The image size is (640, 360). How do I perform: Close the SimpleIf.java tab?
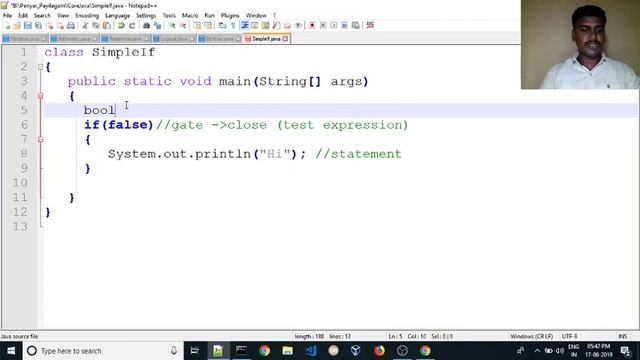pyautogui.click(x=285, y=38)
